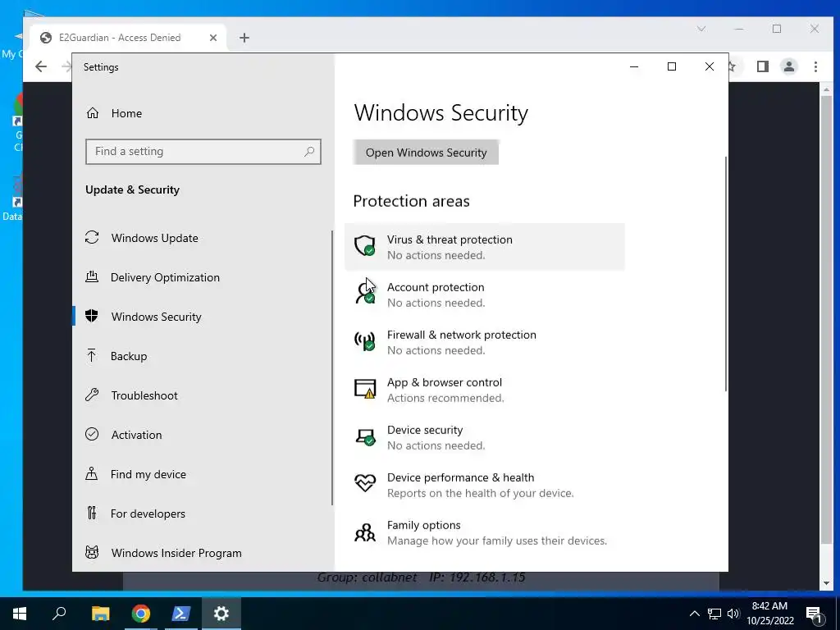Go to Settings Home
Screen dimensions: 840x630
coord(126,113)
